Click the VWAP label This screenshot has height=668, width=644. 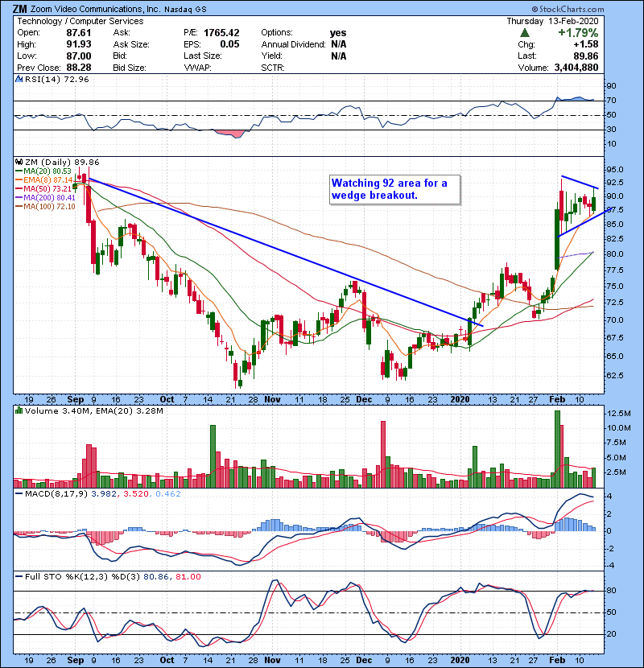coord(197,68)
